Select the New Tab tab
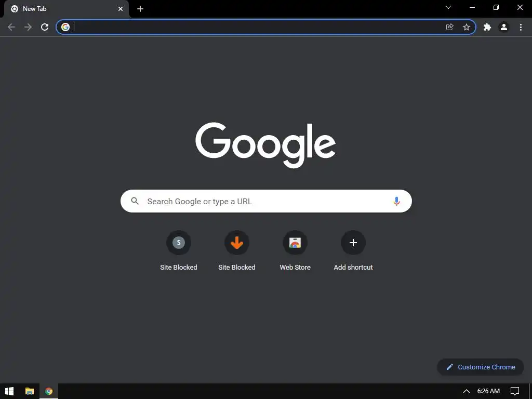Viewport: 532px width, 399px height. (66, 9)
